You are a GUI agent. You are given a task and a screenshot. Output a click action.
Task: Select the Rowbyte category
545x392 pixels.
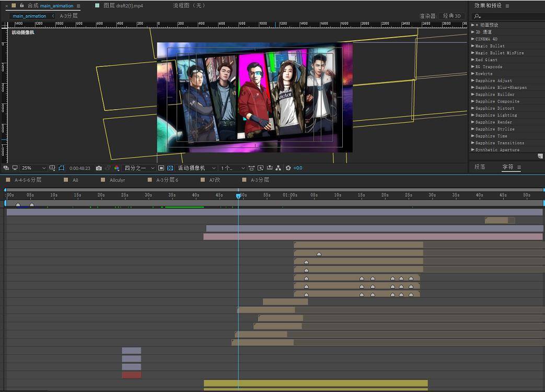484,74
